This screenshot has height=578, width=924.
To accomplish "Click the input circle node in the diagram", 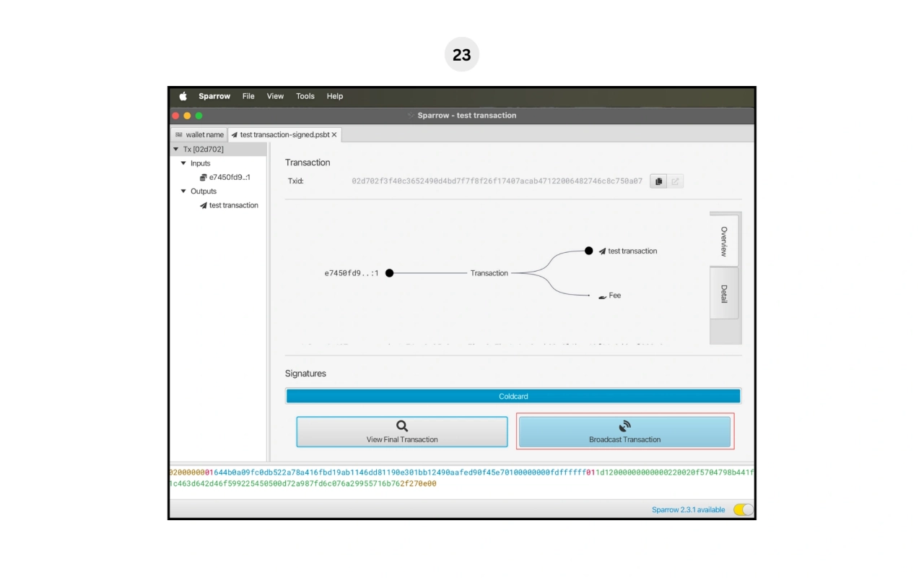I will click(x=389, y=273).
